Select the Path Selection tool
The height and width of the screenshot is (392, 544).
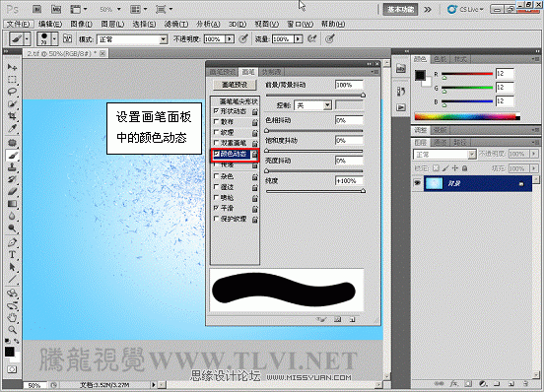[x=12, y=267]
